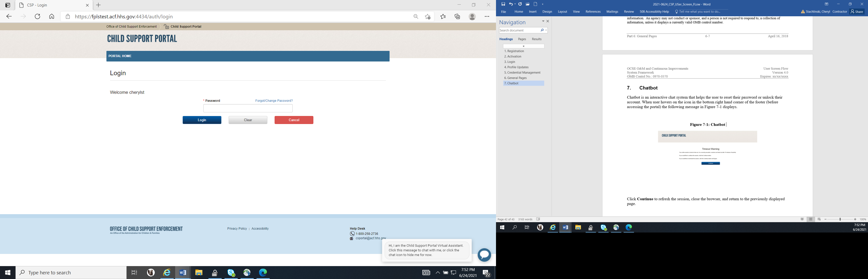Click the Save icon in Word

click(503, 4)
